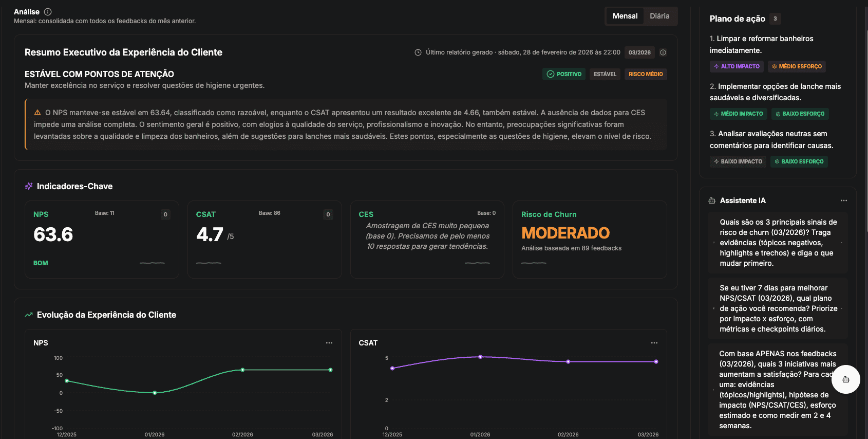868x439 pixels.
Task: Click the BAIXO IMPACTO tag
Action: 738,161
